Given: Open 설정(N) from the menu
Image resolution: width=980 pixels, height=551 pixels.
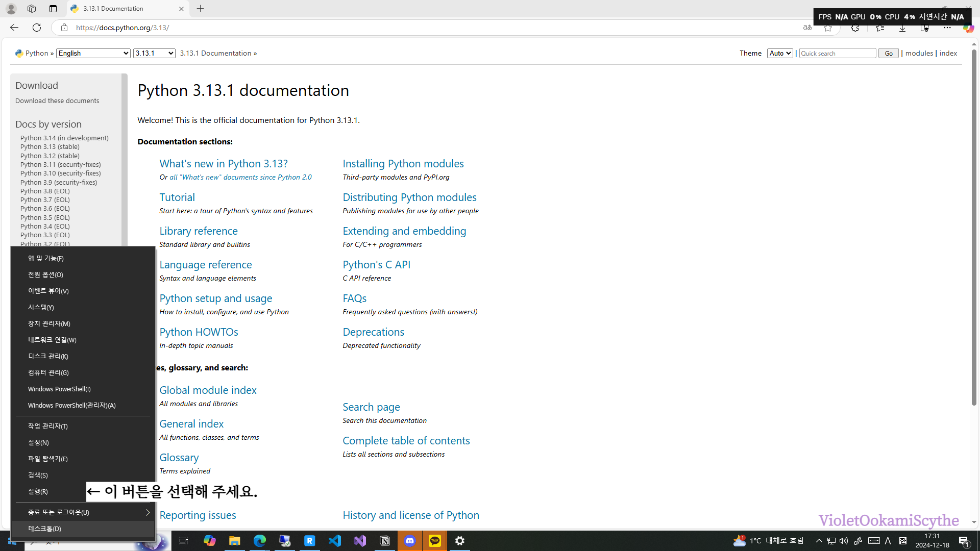Looking at the screenshot, I should pos(83,442).
